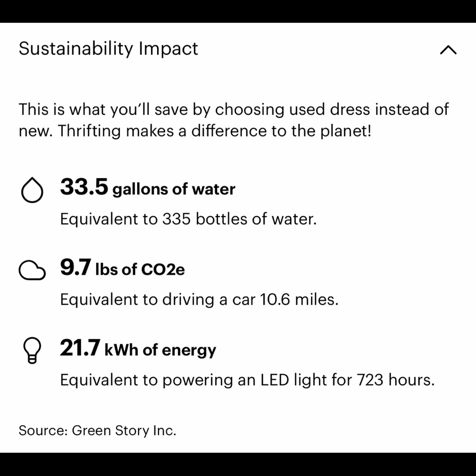476x476 pixels.
Task: Click 'Thrifting makes a difference' sentence
Action: coord(214,131)
